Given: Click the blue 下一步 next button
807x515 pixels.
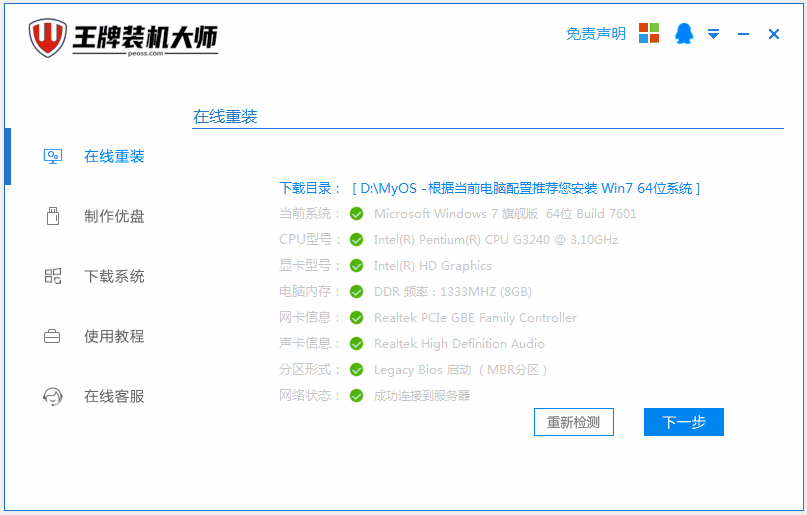Looking at the screenshot, I should tap(684, 422).
